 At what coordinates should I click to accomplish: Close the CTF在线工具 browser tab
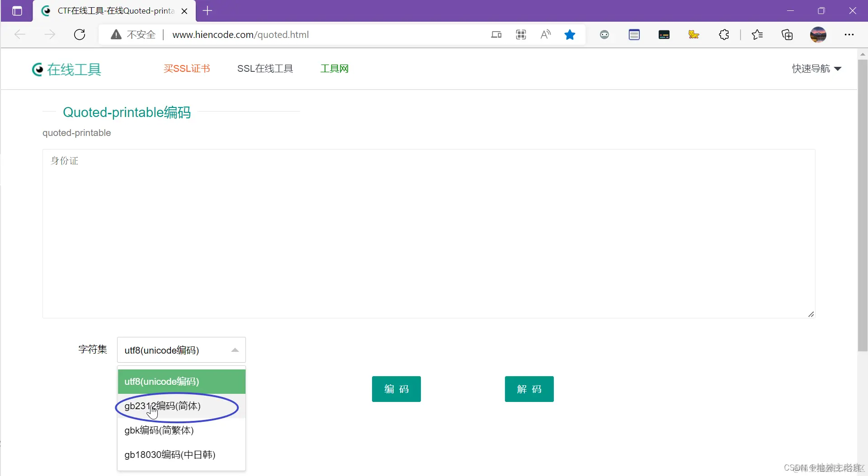point(184,11)
